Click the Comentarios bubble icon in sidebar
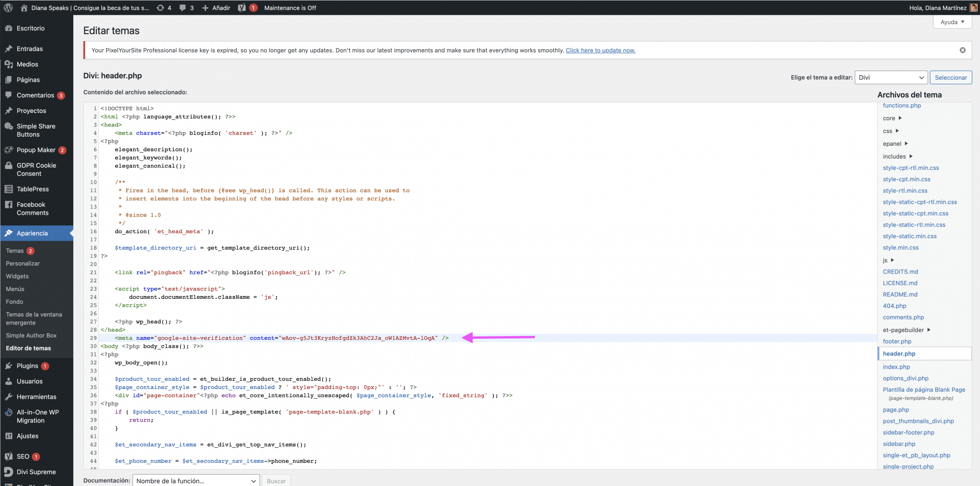 pyautogui.click(x=9, y=95)
